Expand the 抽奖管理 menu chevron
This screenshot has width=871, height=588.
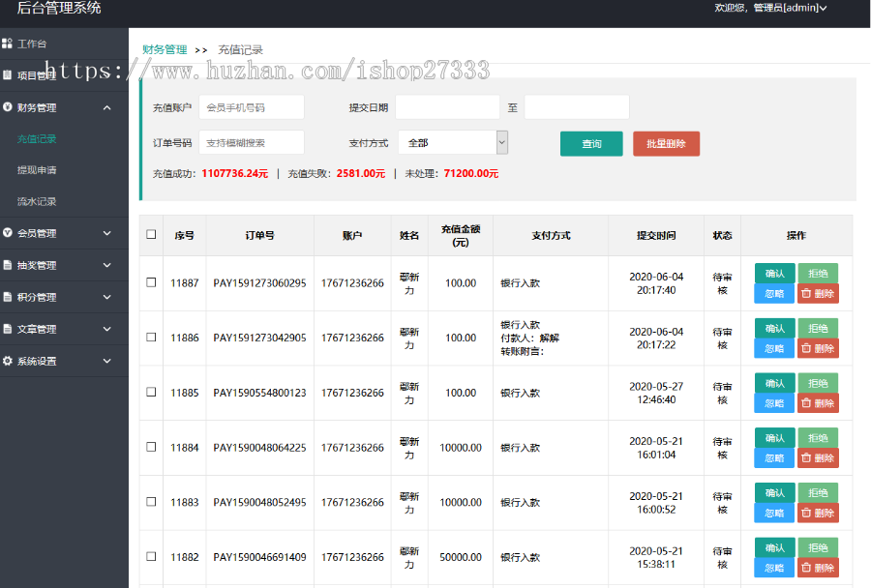click(107, 265)
